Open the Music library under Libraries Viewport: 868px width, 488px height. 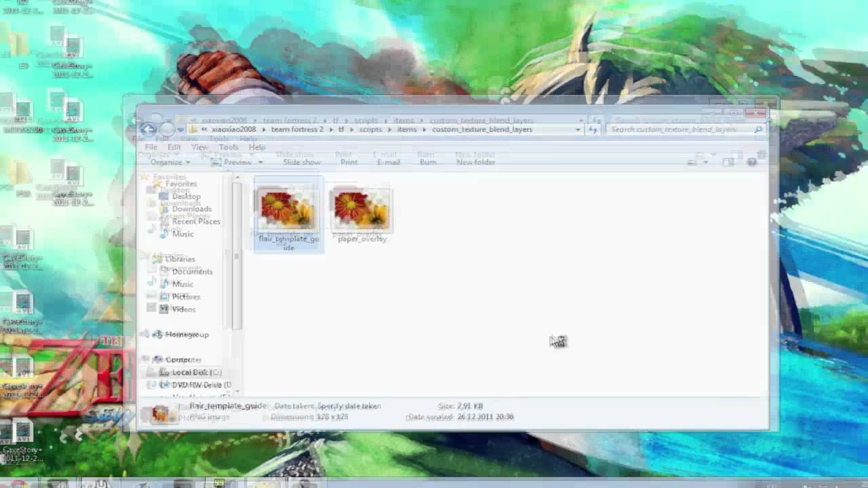click(177, 284)
